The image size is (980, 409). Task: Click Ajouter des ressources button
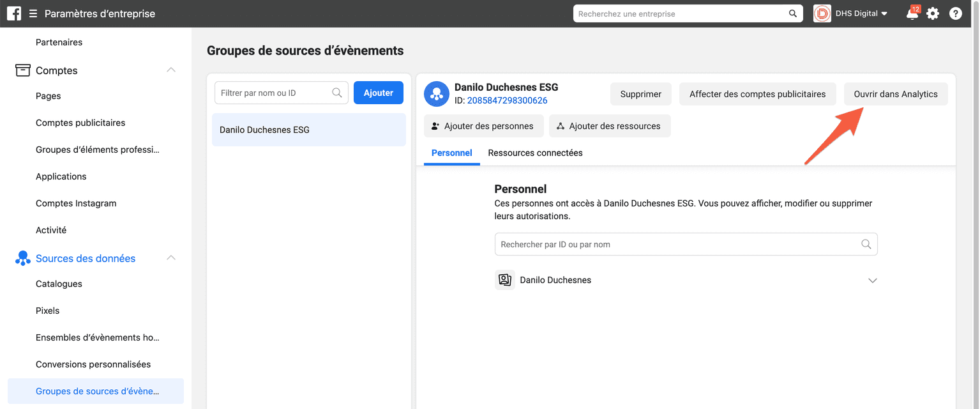tap(610, 126)
